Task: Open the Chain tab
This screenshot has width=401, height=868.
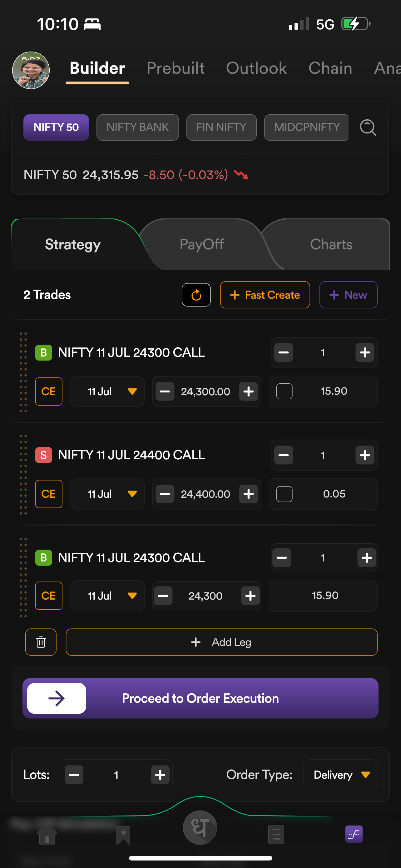Action: [330, 68]
